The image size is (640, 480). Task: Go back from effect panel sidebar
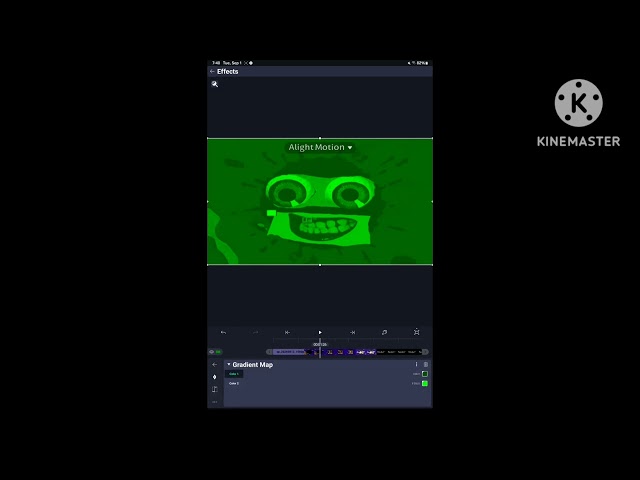(215, 364)
